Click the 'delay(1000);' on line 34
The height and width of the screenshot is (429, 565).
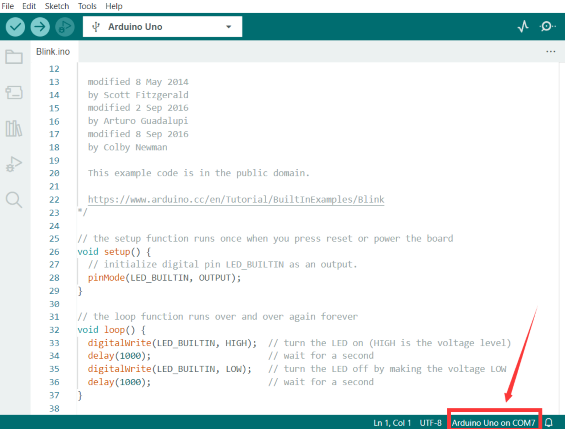(119, 356)
